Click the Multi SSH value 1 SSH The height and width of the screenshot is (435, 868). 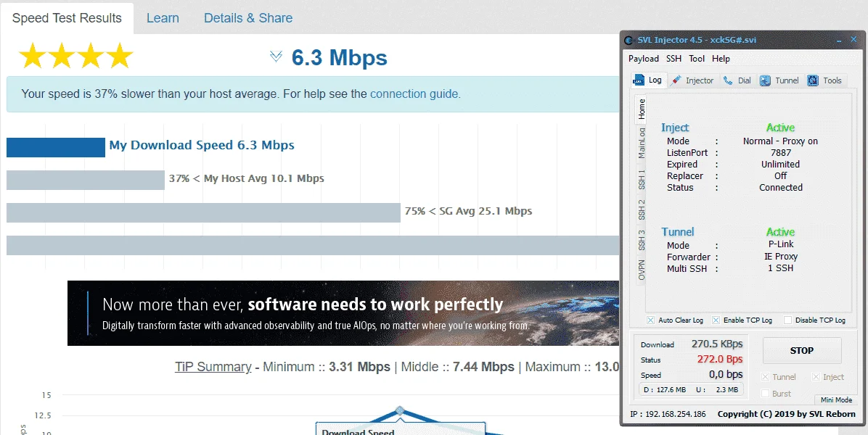[780, 268]
